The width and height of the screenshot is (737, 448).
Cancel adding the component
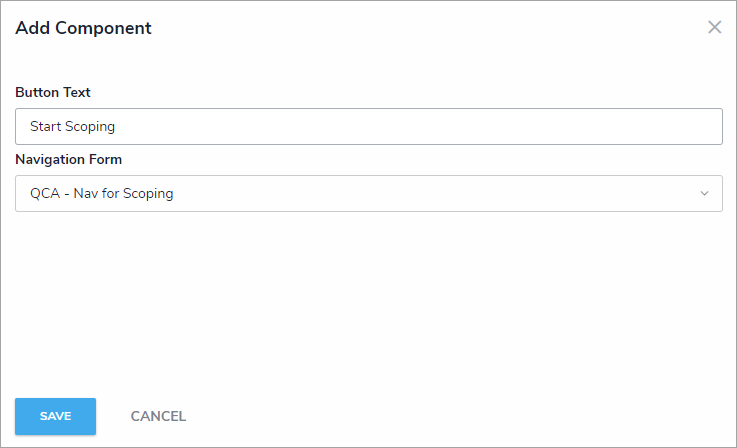tap(158, 416)
